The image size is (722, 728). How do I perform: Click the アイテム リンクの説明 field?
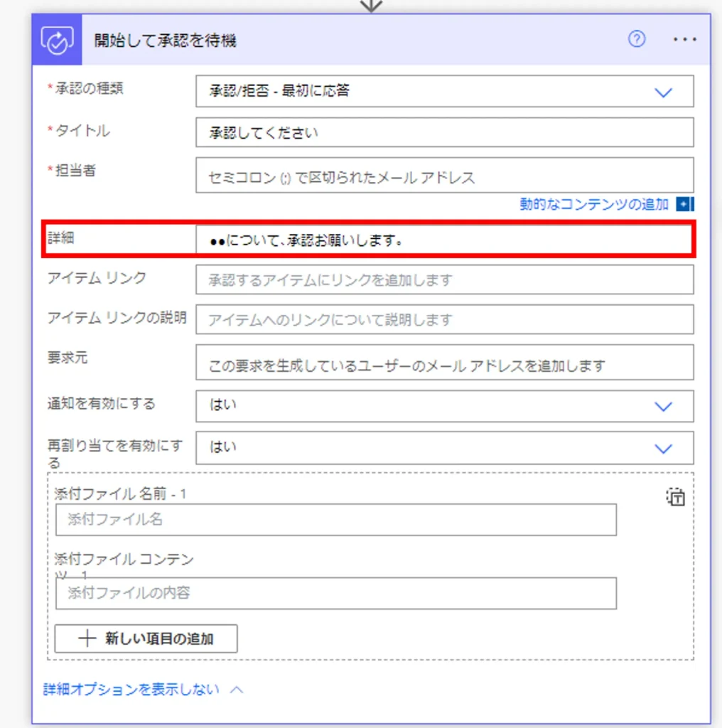(x=444, y=320)
